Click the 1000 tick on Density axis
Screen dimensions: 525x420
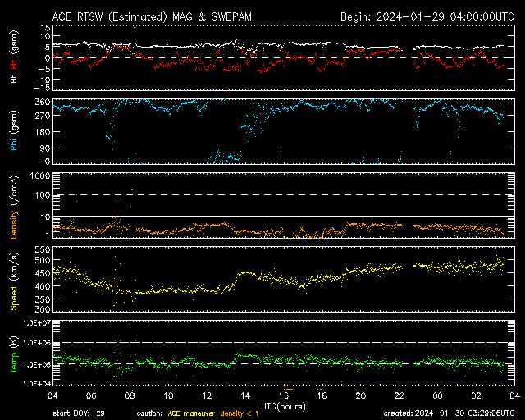(x=40, y=176)
